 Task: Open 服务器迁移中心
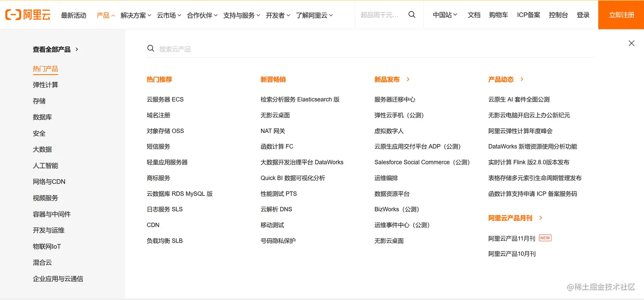(x=395, y=99)
